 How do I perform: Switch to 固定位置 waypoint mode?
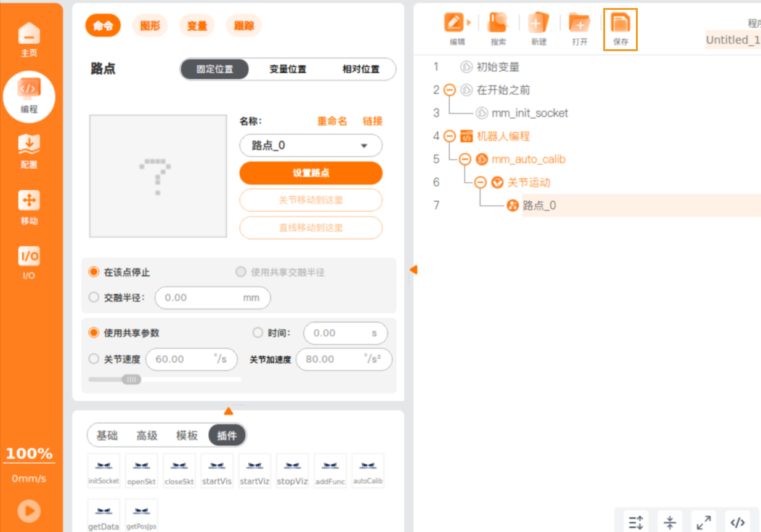(215, 69)
